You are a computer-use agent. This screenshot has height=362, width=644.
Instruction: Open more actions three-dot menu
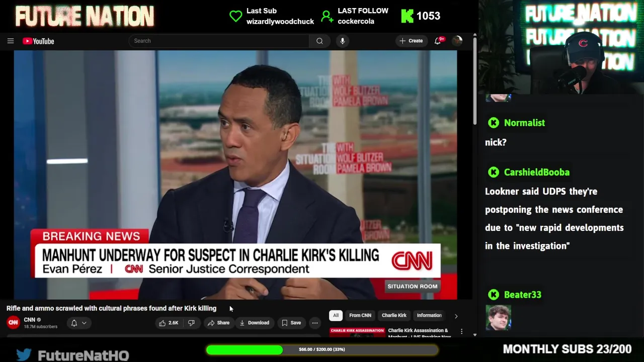click(315, 323)
